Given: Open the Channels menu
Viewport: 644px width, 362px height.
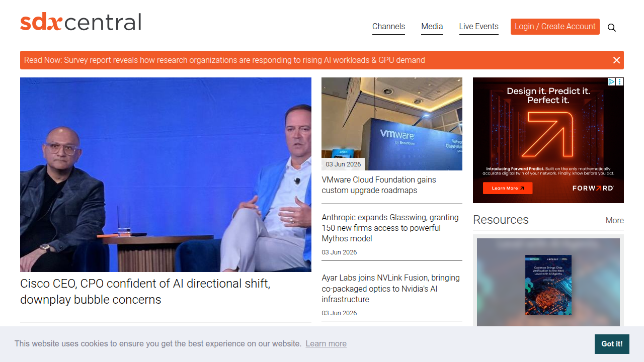Looking at the screenshot, I should (388, 27).
